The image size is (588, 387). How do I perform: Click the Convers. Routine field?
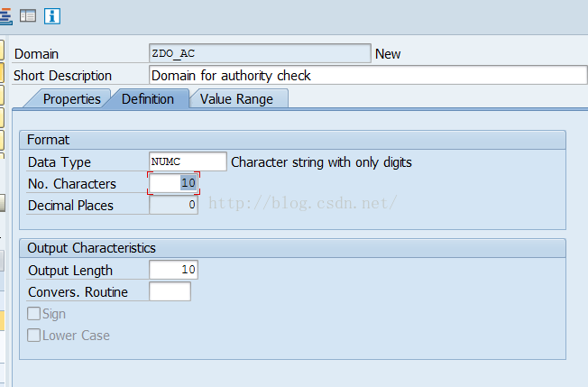(170, 291)
